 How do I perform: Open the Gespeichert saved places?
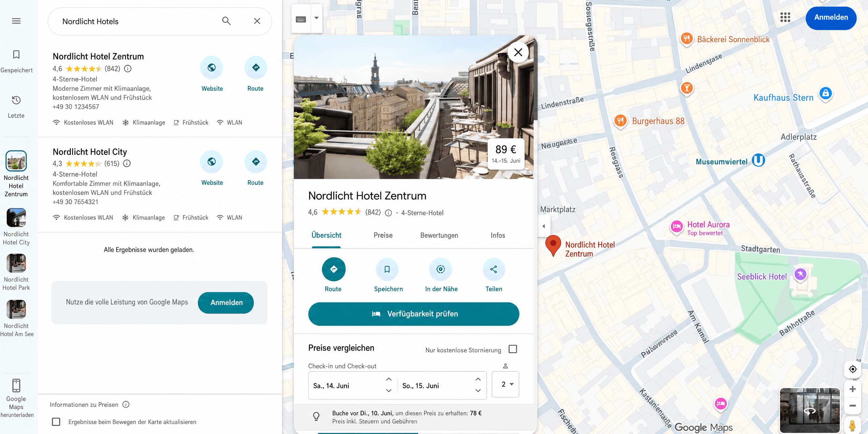(16, 61)
